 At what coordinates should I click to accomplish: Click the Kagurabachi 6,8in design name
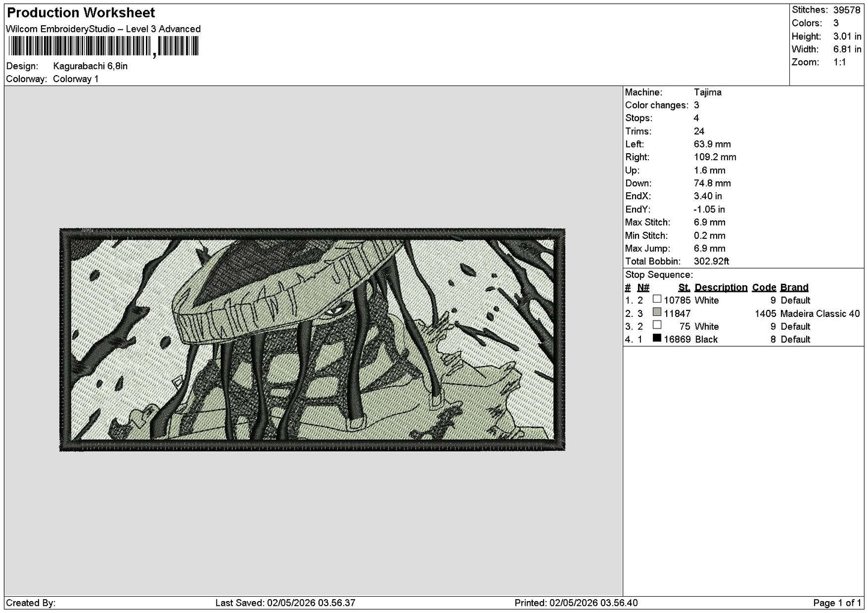point(90,66)
